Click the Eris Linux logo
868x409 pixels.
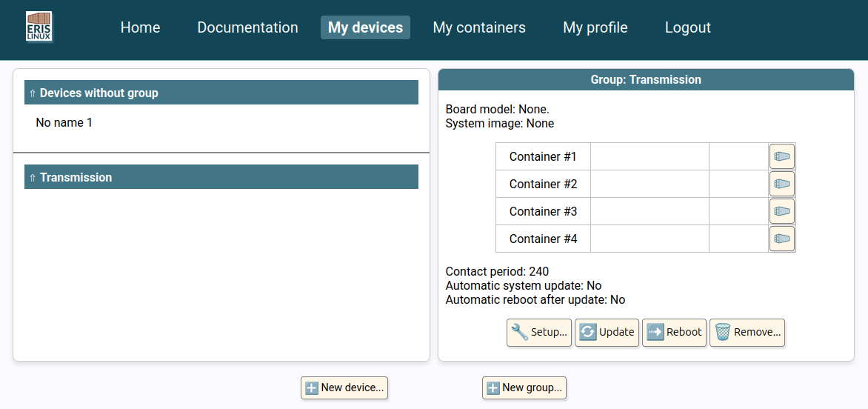coord(39,27)
